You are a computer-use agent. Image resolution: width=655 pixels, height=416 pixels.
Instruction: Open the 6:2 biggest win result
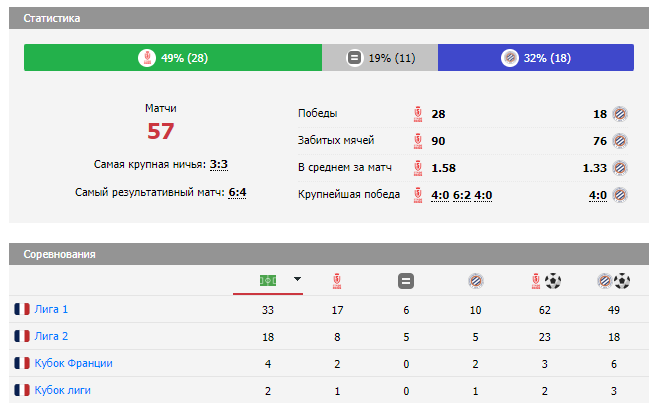(460, 195)
